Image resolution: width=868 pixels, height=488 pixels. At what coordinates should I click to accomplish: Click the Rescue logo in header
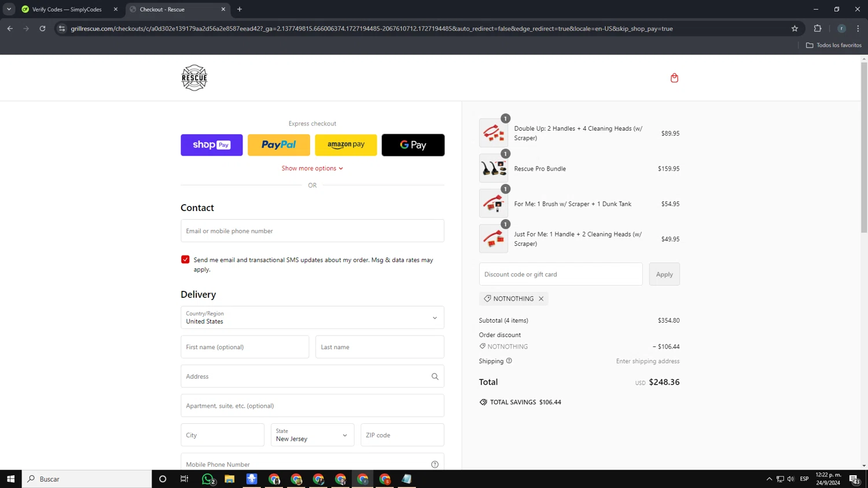pyautogui.click(x=194, y=78)
